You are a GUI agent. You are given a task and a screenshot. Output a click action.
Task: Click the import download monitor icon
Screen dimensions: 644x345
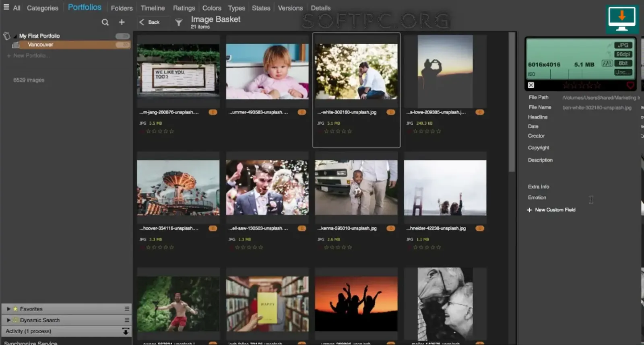coord(622,19)
